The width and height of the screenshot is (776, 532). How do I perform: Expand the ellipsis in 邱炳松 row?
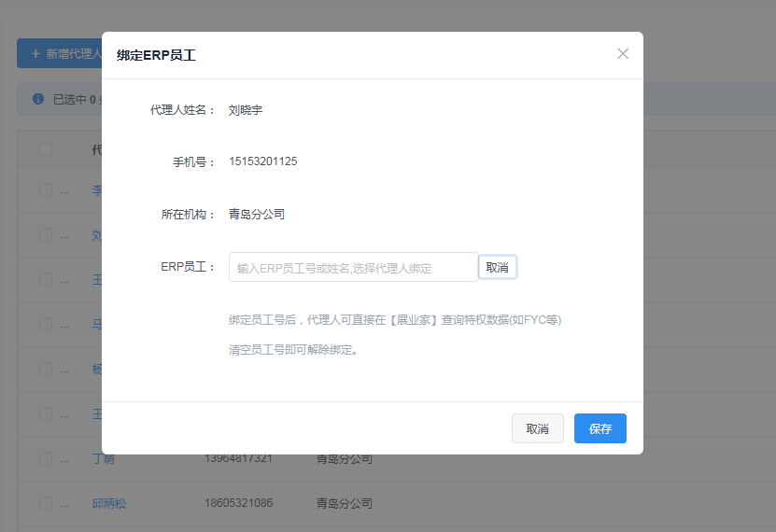click(x=65, y=504)
